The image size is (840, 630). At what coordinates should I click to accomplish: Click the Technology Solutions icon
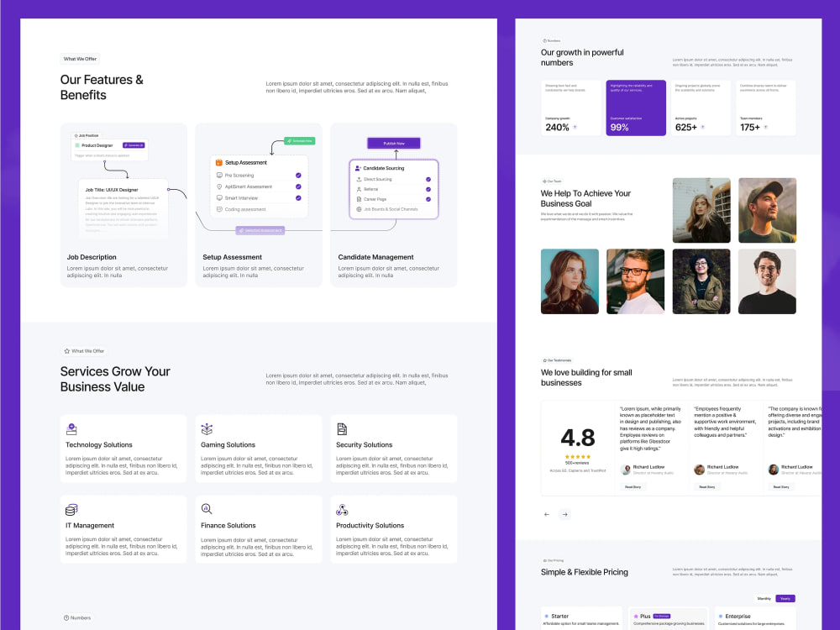coord(71,429)
